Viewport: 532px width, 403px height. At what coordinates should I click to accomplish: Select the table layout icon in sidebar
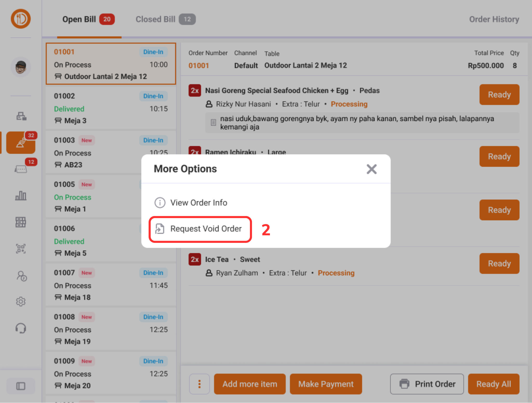coord(21,222)
